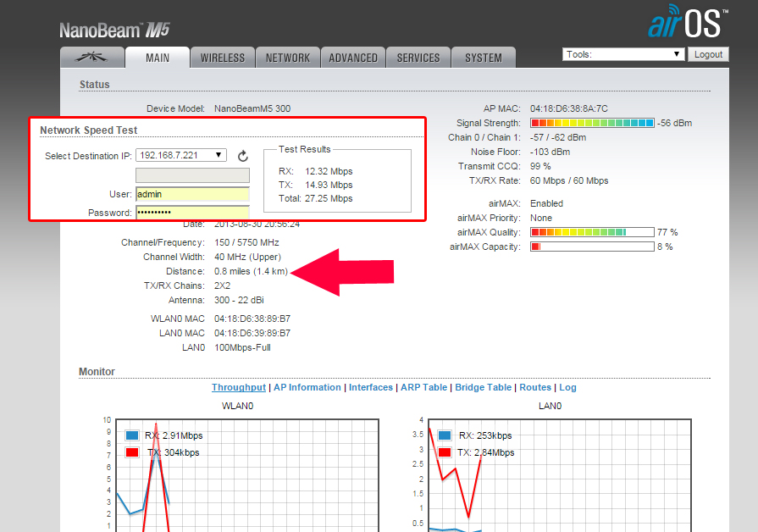Open the AP Information link

[307, 387]
